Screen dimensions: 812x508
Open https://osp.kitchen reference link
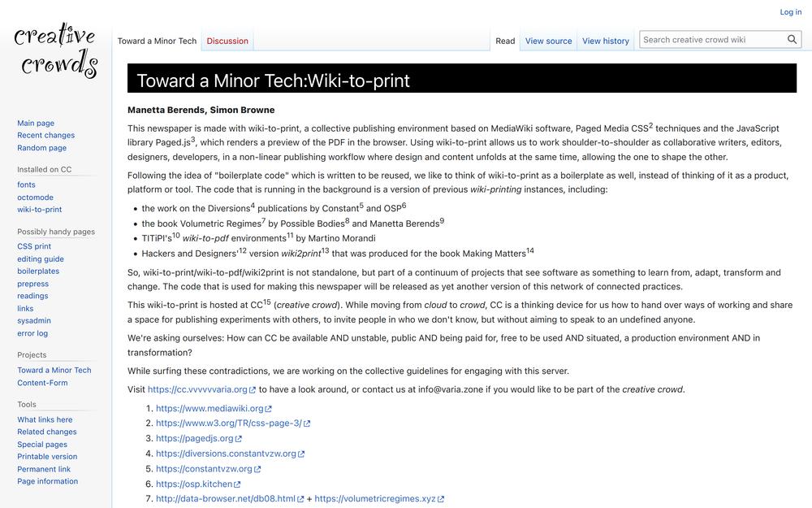pyautogui.click(x=194, y=484)
